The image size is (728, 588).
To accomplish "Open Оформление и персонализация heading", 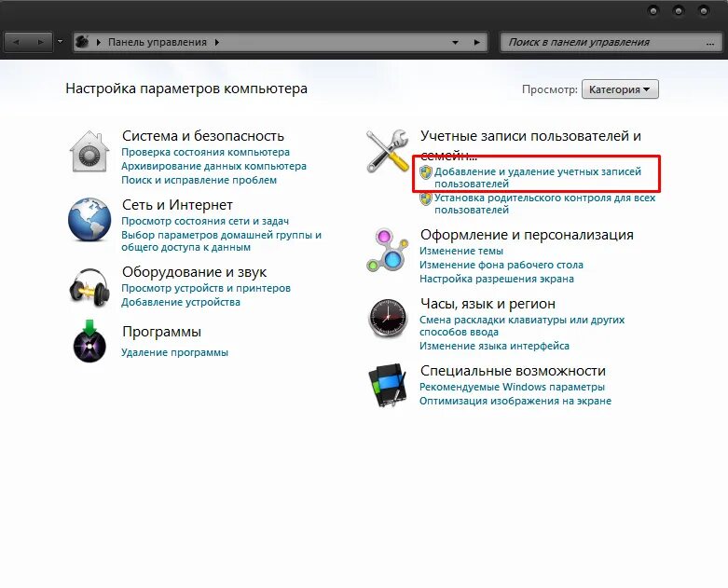I will tap(527, 235).
